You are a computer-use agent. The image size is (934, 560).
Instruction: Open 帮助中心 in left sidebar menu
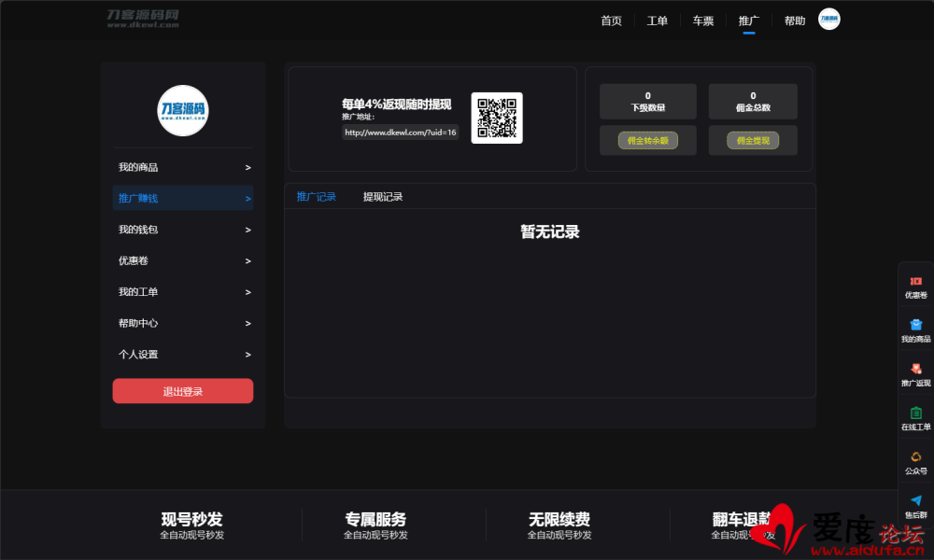point(183,323)
